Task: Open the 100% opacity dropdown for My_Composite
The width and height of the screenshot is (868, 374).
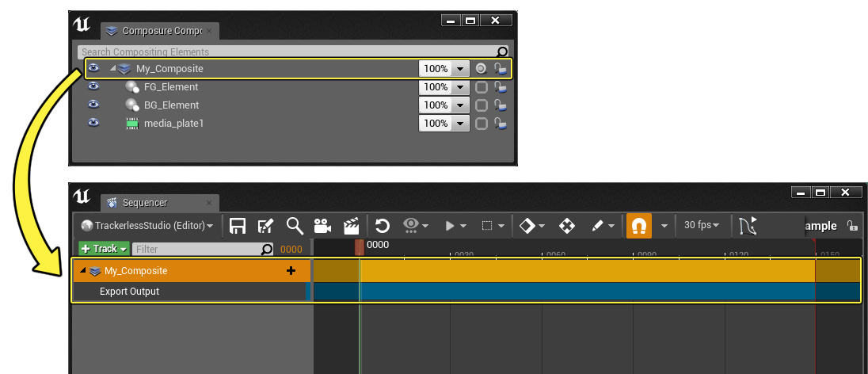Action: pos(460,69)
